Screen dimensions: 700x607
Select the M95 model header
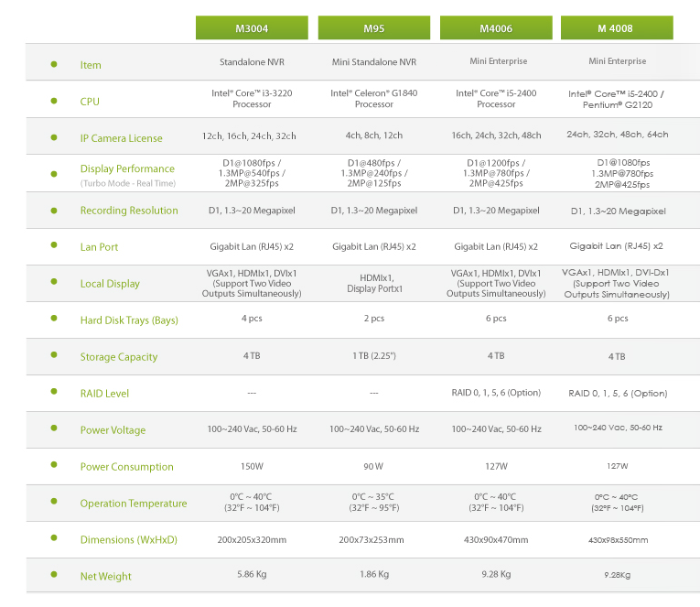coord(374,27)
